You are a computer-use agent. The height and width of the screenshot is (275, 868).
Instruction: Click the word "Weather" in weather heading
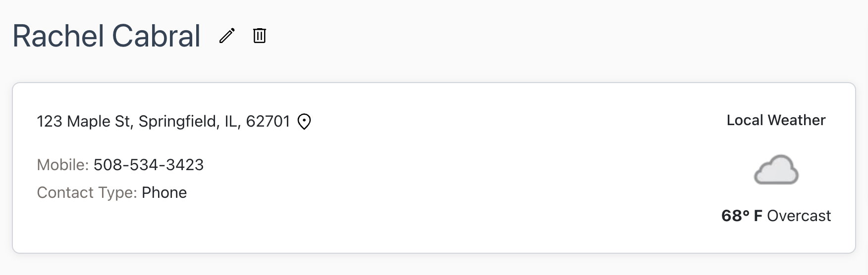797,120
